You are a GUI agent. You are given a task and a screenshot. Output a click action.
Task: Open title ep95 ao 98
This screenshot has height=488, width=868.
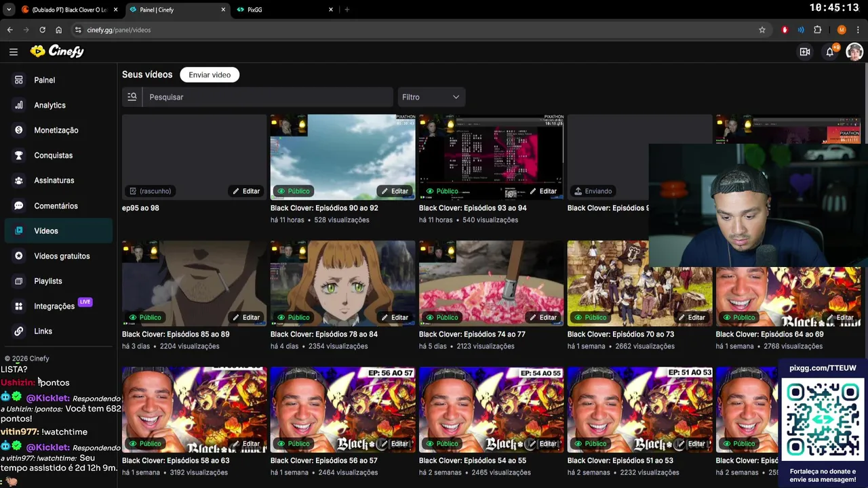coord(140,208)
